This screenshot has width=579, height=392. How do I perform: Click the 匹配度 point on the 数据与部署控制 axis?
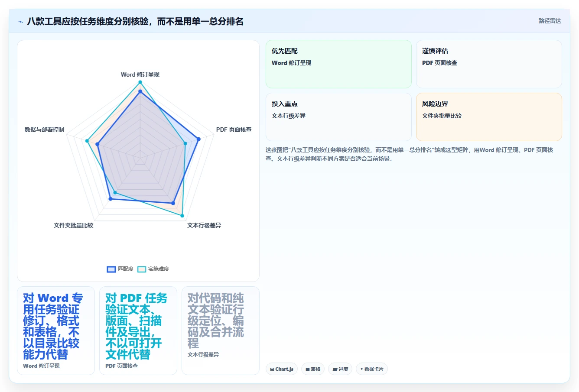pos(98,144)
